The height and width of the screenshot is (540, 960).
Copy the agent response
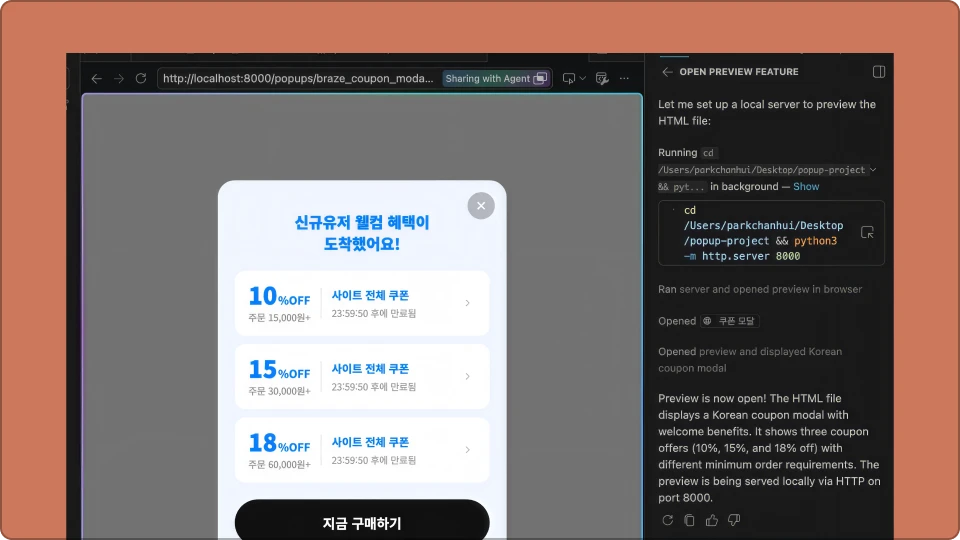point(689,520)
